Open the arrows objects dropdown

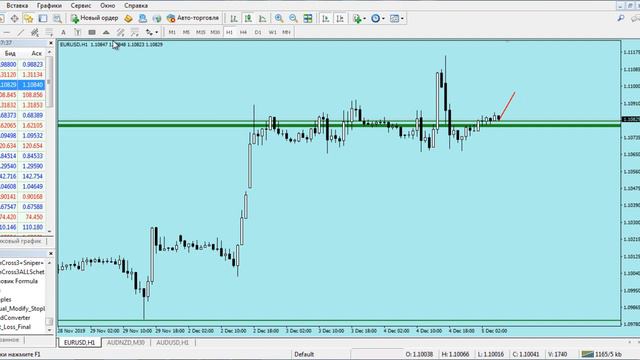point(152,32)
